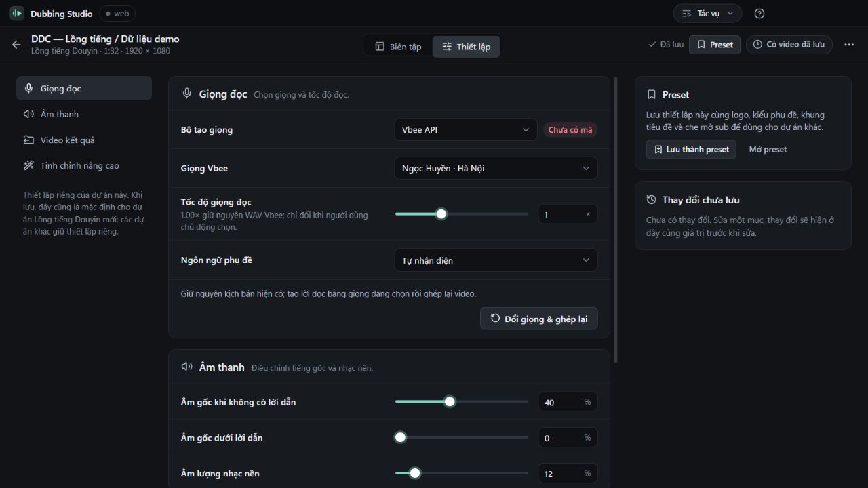This screenshot has height=488, width=868.
Task: Open the Tác vụ dropdown
Action: point(708,14)
